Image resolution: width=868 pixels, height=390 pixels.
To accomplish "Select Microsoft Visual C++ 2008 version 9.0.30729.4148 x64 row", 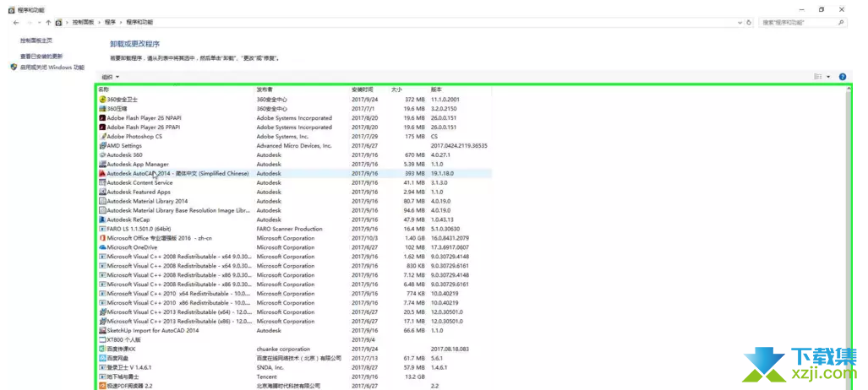I will [294, 257].
